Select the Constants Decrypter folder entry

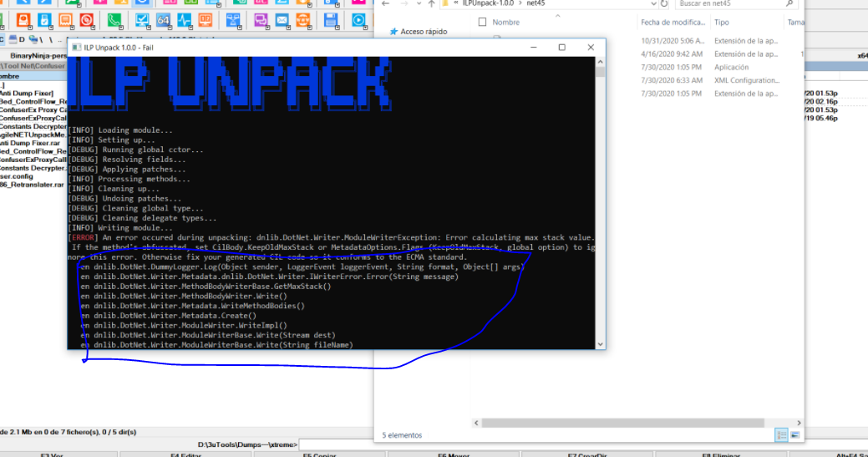pos(33,127)
